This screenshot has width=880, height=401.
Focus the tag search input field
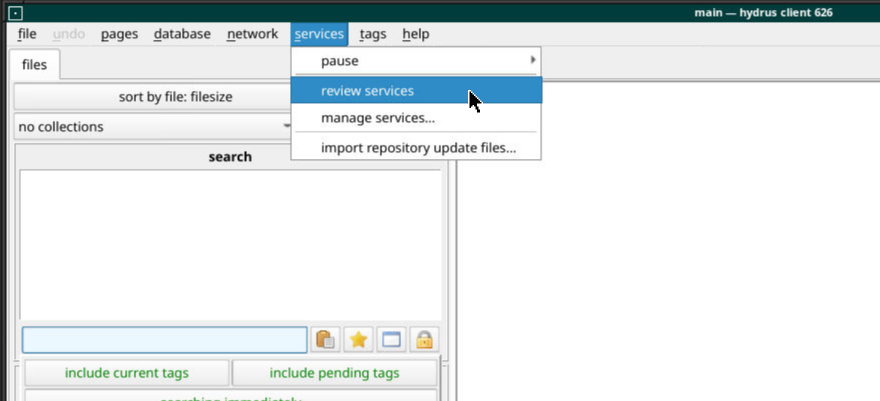pos(164,340)
